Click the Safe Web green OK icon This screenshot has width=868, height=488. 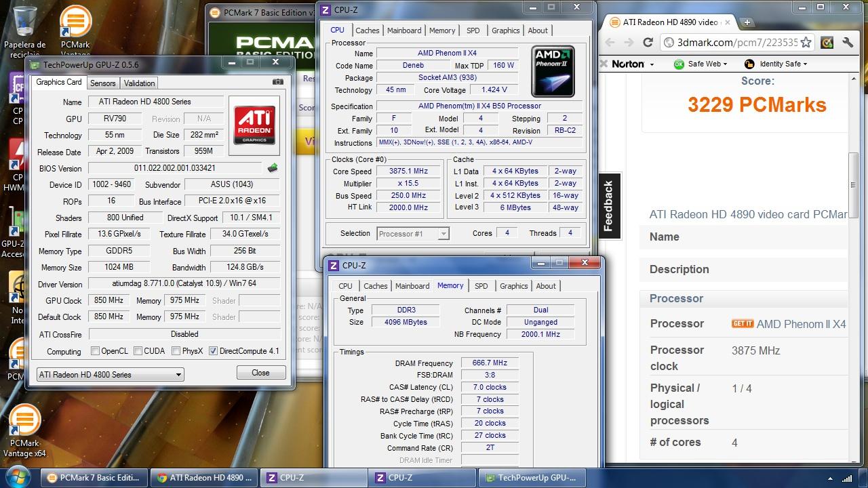[x=679, y=64]
